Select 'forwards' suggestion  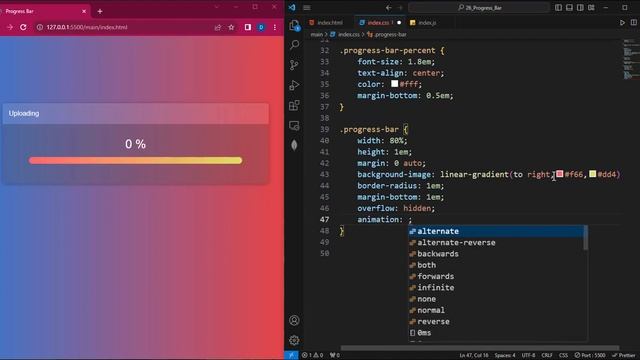(x=496, y=276)
